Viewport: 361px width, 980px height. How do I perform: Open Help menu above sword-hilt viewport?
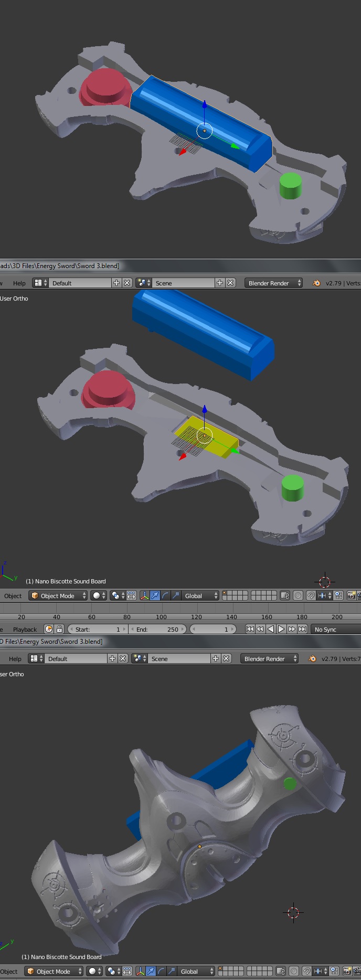[15, 658]
